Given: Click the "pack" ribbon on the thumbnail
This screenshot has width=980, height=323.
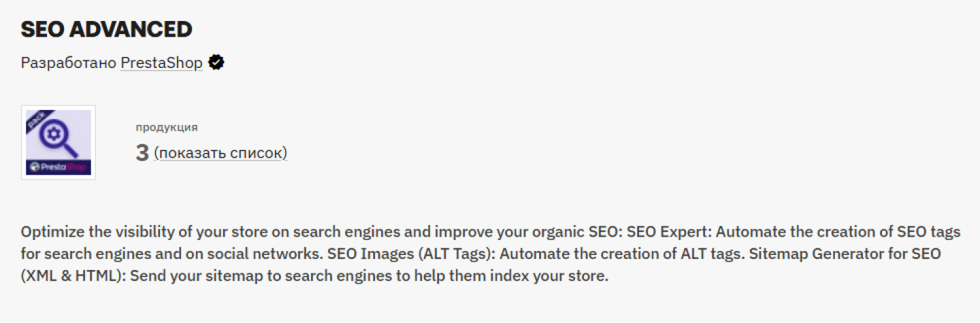Looking at the screenshot, I should (x=35, y=120).
